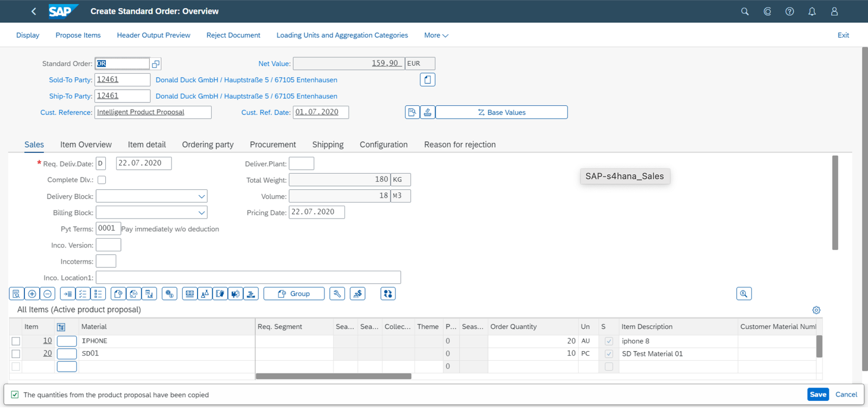Click the Inco. Location1 input field
This screenshot has height=408, width=868.
(248, 278)
